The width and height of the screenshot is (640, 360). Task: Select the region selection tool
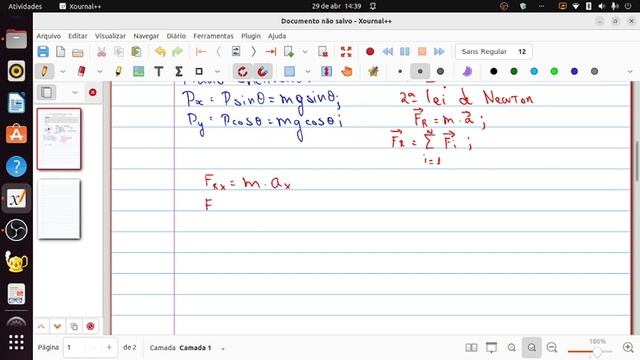pos(289,71)
